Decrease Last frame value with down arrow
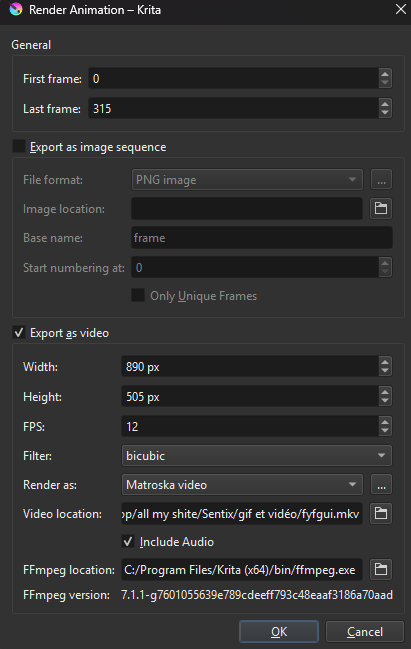 385,113
